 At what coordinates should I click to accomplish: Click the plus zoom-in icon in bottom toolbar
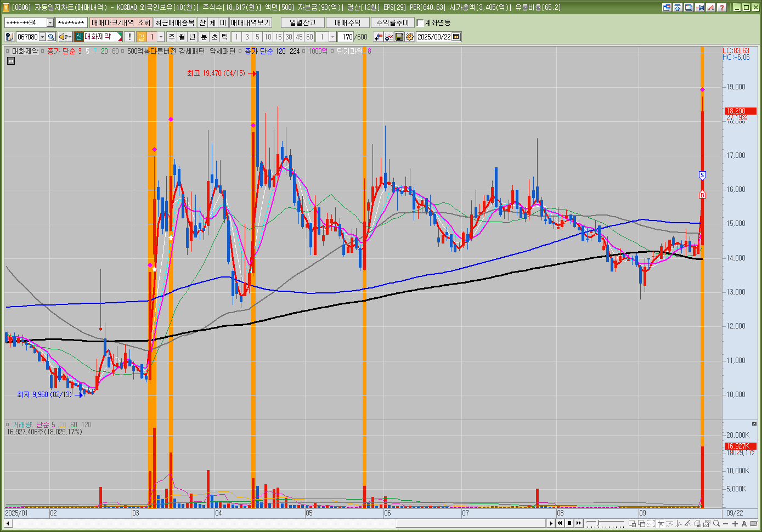(735, 523)
